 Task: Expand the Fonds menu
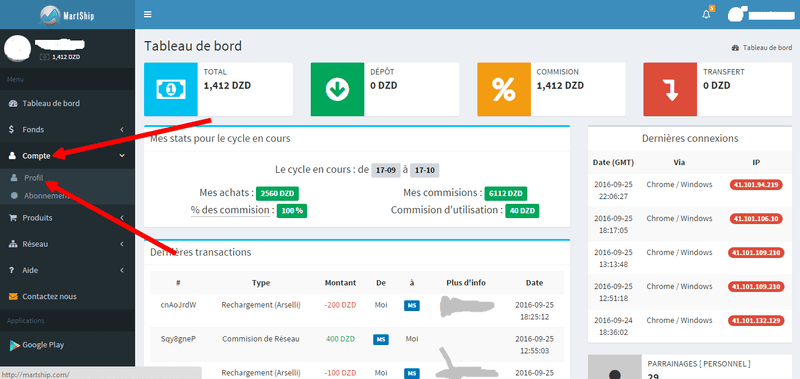67,130
